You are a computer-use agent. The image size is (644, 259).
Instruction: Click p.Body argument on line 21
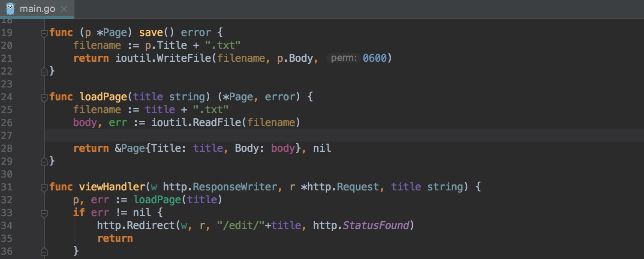295,58
